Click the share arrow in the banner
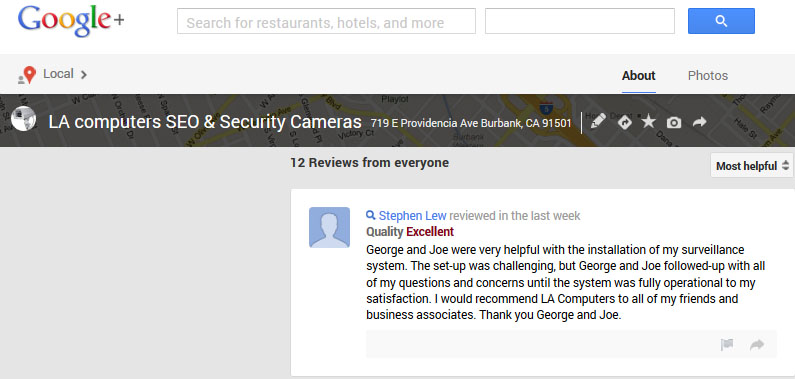795x379 pixels. click(x=700, y=122)
